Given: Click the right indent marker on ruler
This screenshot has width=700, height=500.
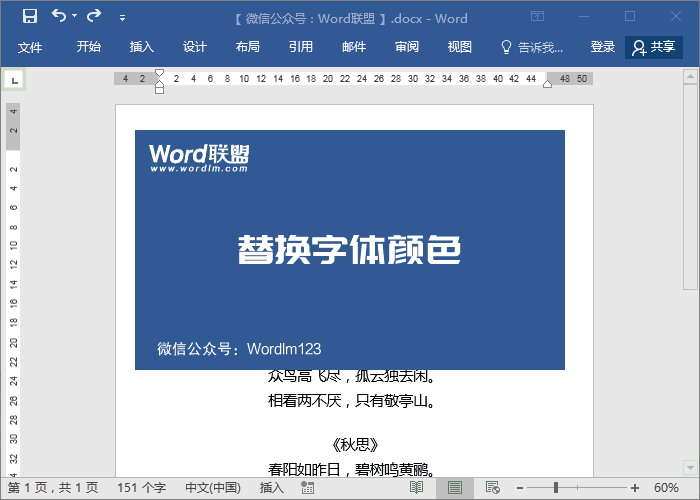Looking at the screenshot, I should (x=547, y=83).
